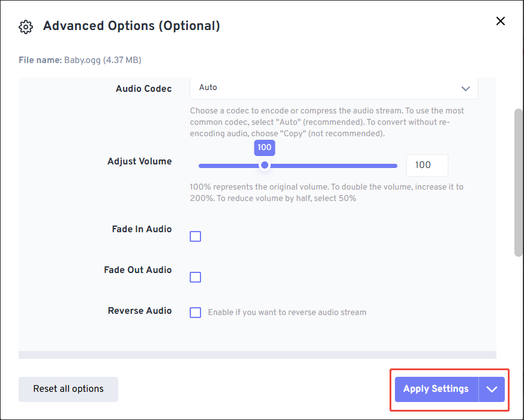This screenshot has height=420, width=524.
Task: Click the Adjust Volume slider handle
Action: pos(264,166)
